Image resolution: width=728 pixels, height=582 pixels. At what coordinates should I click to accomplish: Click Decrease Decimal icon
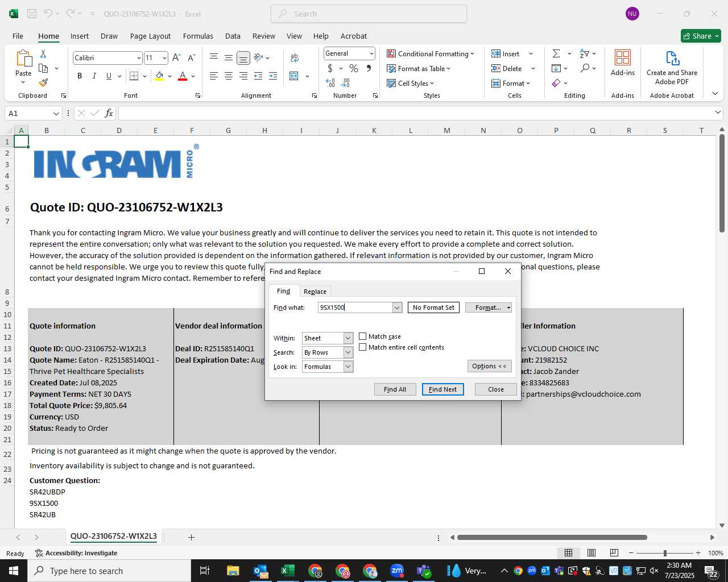click(x=346, y=83)
